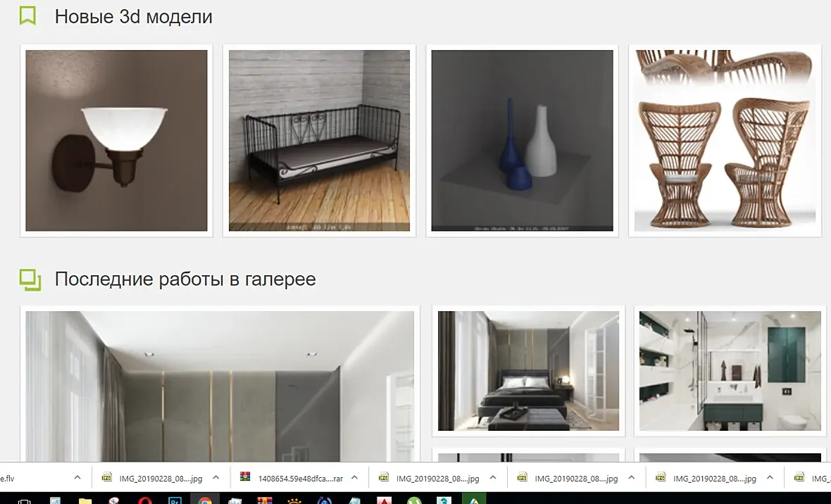
Task: Expand options of the IMG jpg right after the .rar
Action: click(493, 477)
